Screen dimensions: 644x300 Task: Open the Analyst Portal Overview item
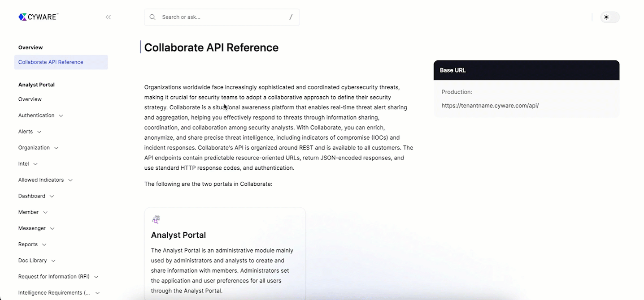pyautogui.click(x=30, y=99)
